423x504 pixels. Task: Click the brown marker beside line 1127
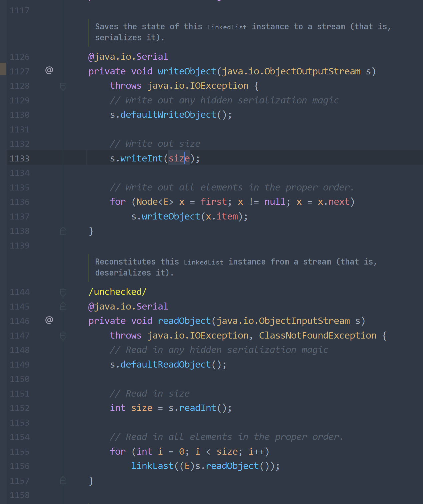[3, 69]
